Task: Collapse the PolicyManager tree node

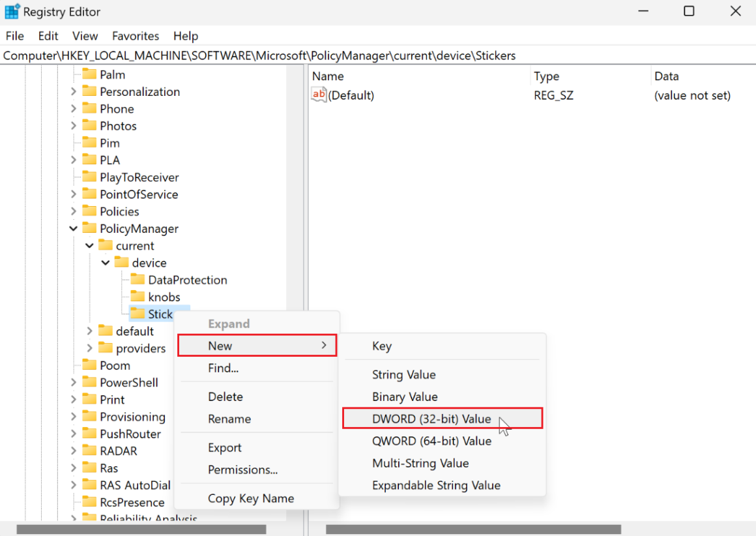Action: tap(74, 228)
